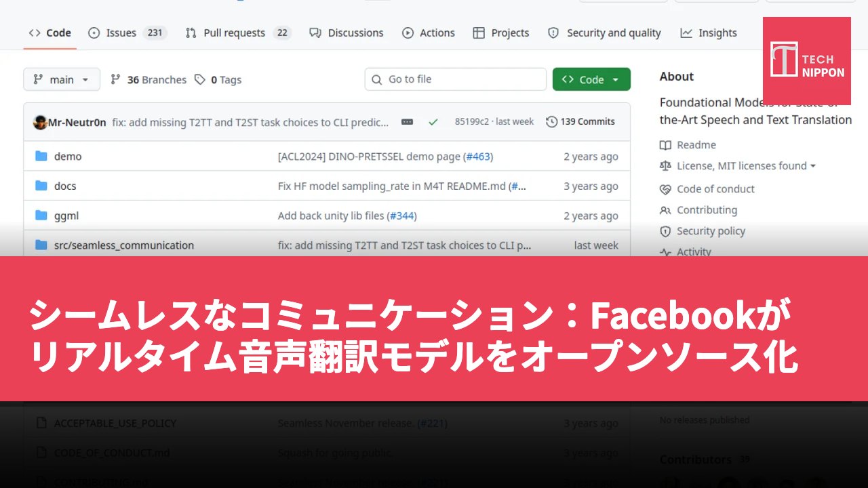The height and width of the screenshot is (488, 868).
Task: Show the commit status check mark details
Action: tap(433, 122)
